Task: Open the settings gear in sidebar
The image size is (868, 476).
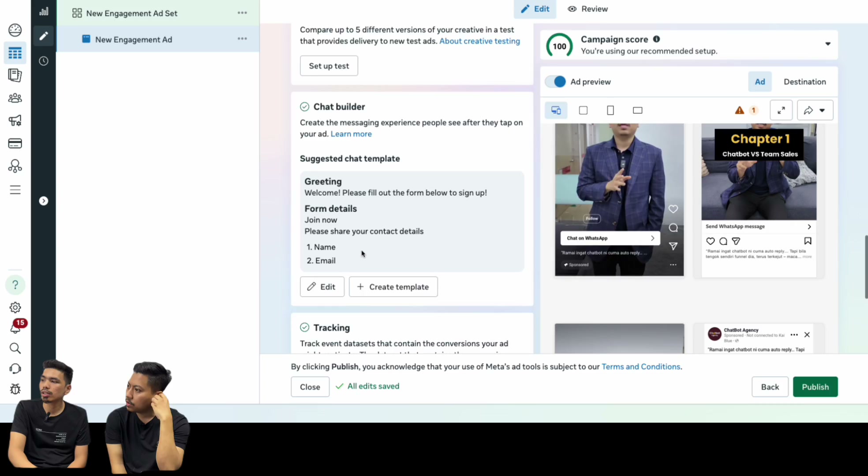Action: pyautogui.click(x=15, y=307)
